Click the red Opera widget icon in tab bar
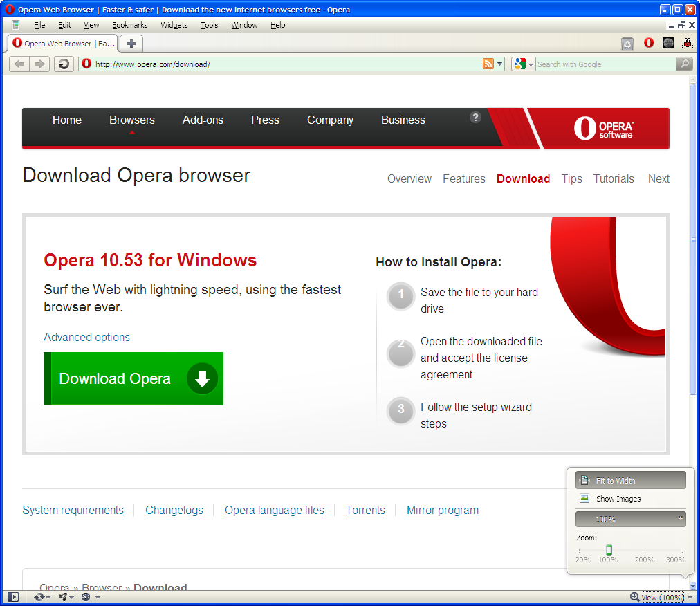 [x=649, y=43]
